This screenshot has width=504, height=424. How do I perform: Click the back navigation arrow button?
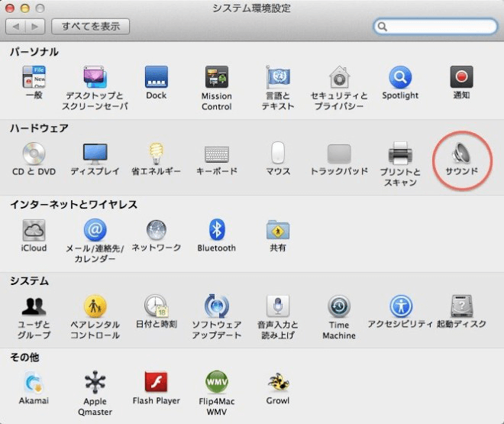[x=16, y=27]
